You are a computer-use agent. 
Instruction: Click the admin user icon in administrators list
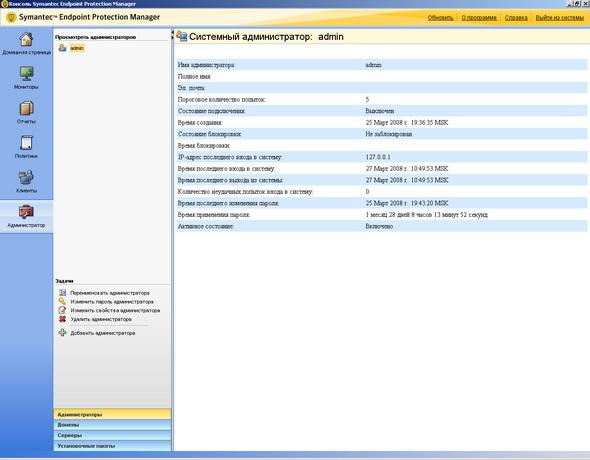click(62, 48)
